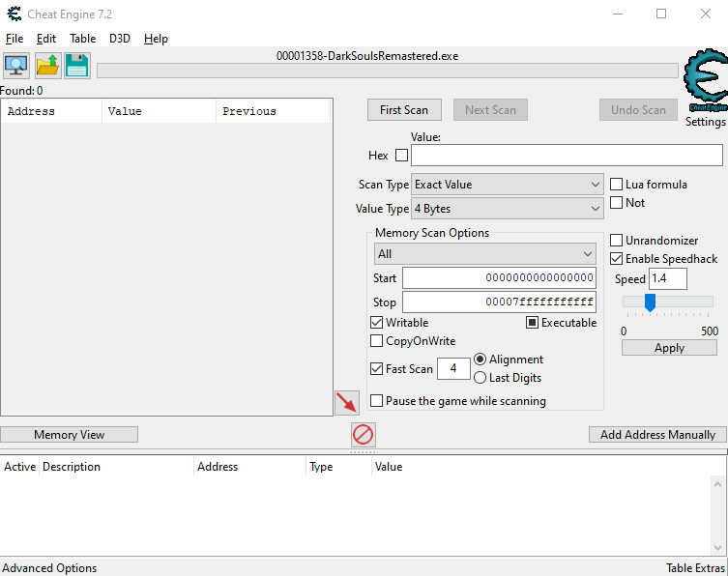The image size is (728, 576).
Task: Toggle the Executable checkbox
Action: click(x=532, y=322)
